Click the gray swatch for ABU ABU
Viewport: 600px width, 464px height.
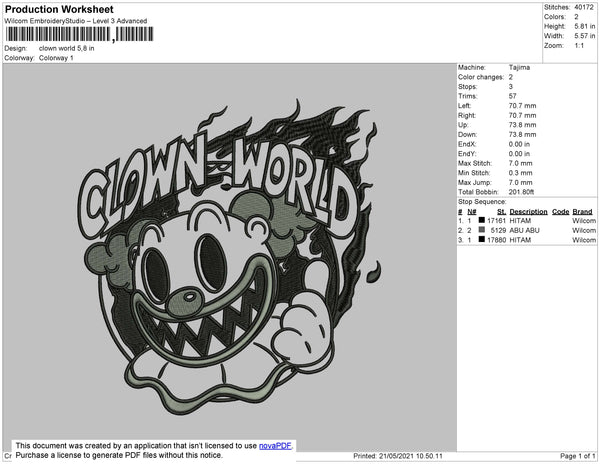(482, 230)
